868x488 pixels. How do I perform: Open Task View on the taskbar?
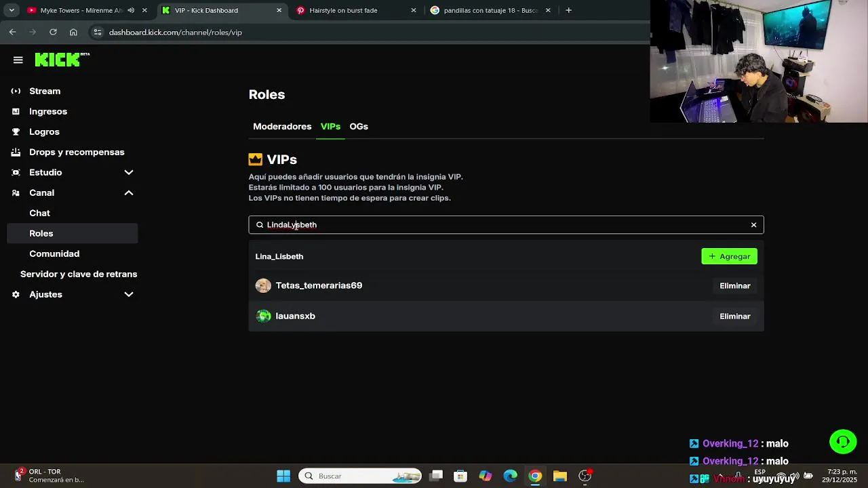(x=436, y=476)
